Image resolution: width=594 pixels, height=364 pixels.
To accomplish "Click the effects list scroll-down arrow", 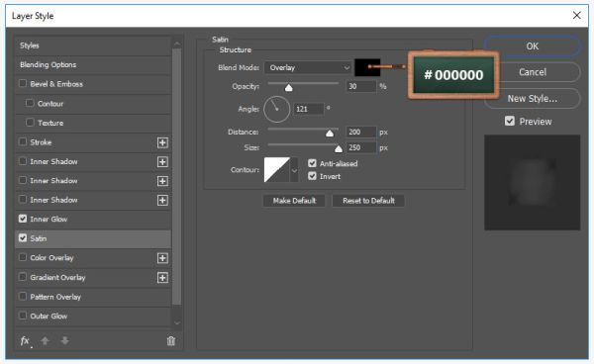I will [177, 322].
